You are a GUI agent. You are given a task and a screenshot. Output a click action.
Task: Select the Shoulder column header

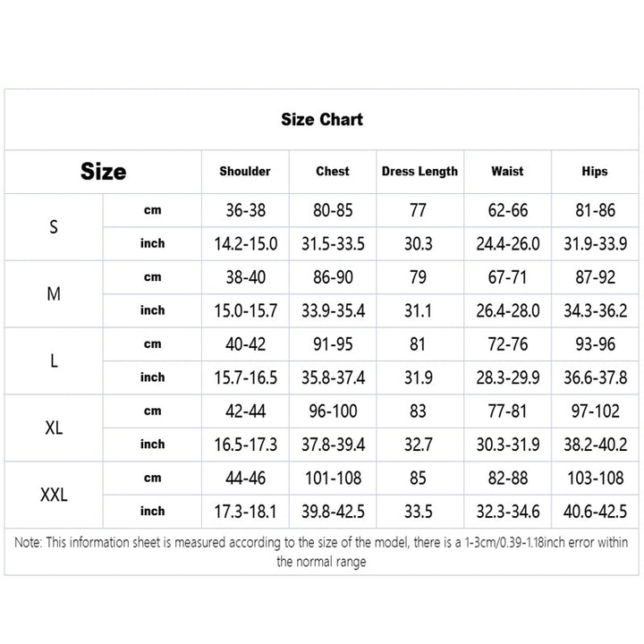coord(245,171)
